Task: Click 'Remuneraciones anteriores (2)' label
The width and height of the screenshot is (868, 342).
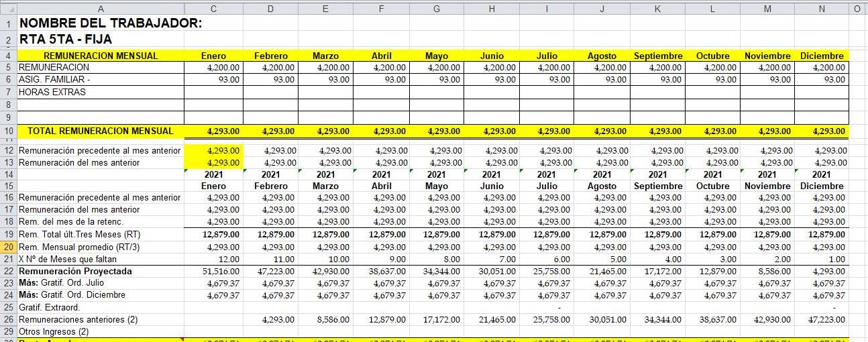Action: (x=78, y=320)
